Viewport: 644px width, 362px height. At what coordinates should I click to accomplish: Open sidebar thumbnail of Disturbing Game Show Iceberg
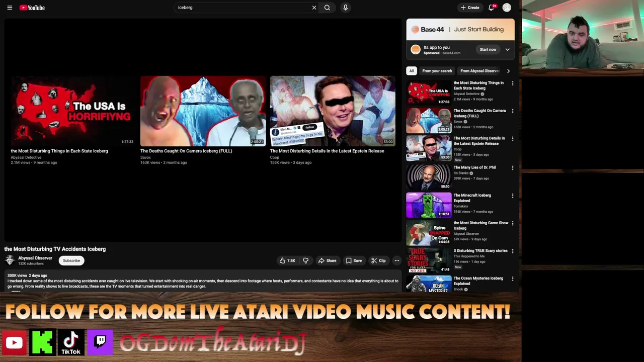pyautogui.click(x=429, y=232)
